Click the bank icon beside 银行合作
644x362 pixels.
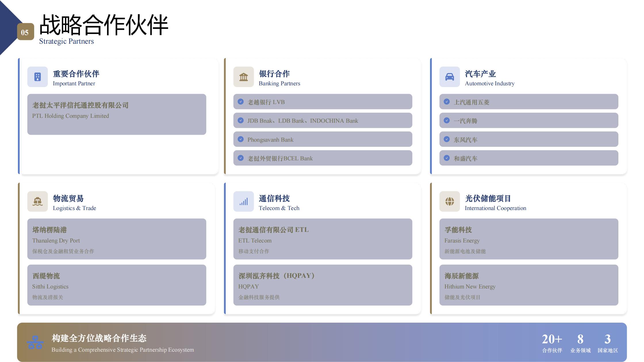[x=244, y=77]
